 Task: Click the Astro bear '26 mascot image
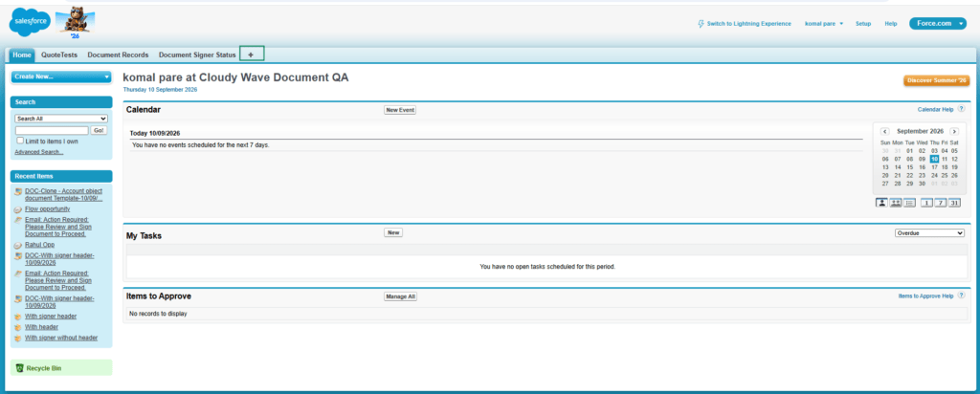76,24
